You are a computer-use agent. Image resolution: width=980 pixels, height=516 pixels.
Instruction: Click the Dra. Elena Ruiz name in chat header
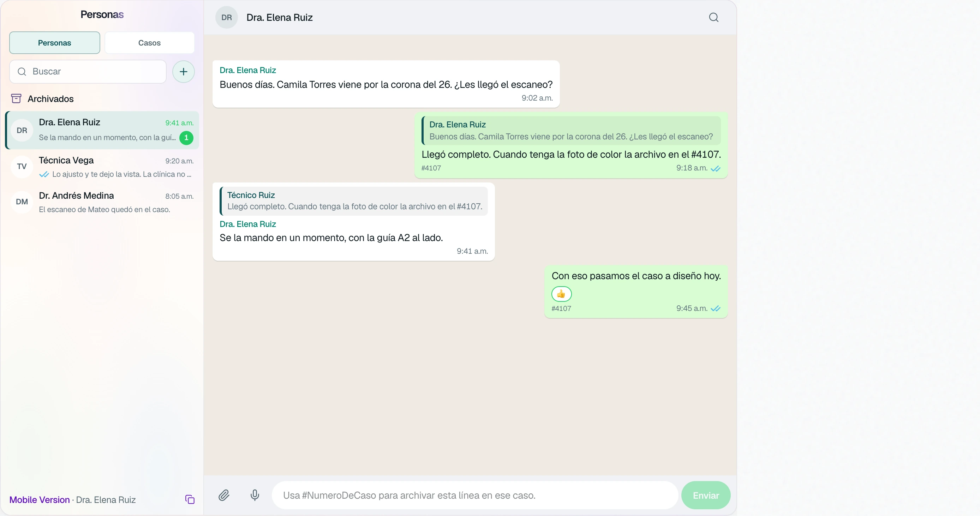tap(279, 18)
